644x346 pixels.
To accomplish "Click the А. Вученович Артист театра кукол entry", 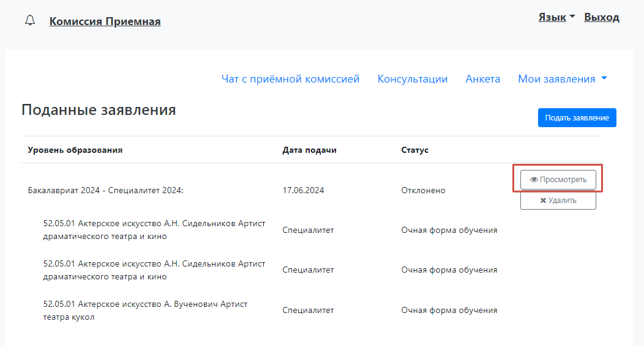I will [146, 311].
